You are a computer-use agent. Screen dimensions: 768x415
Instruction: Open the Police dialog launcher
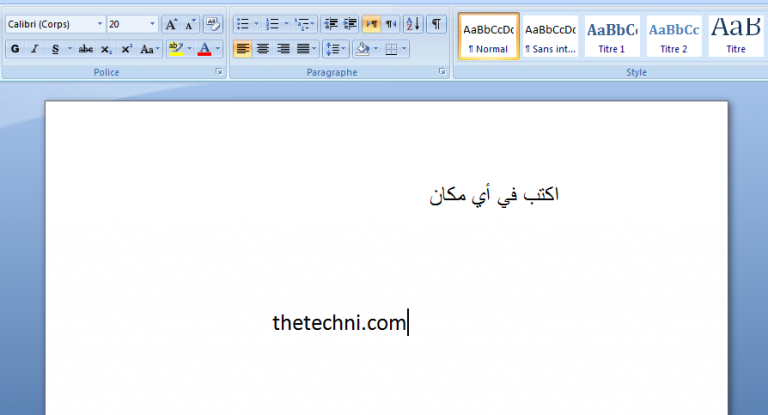coord(218,73)
